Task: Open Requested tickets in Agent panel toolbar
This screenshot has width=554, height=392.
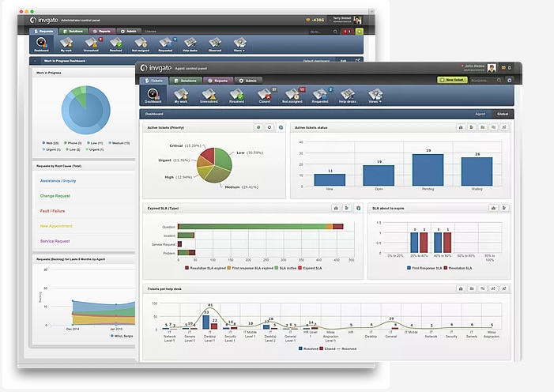Action: pos(320,96)
